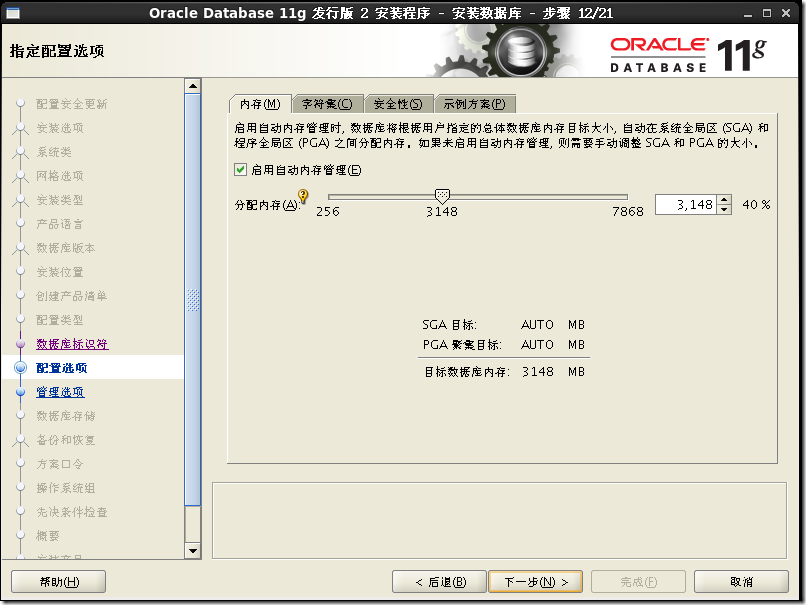The height and width of the screenshot is (605, 806).
Task: Click the 数据库存储 step label
Action: click(x=66, y=416)
